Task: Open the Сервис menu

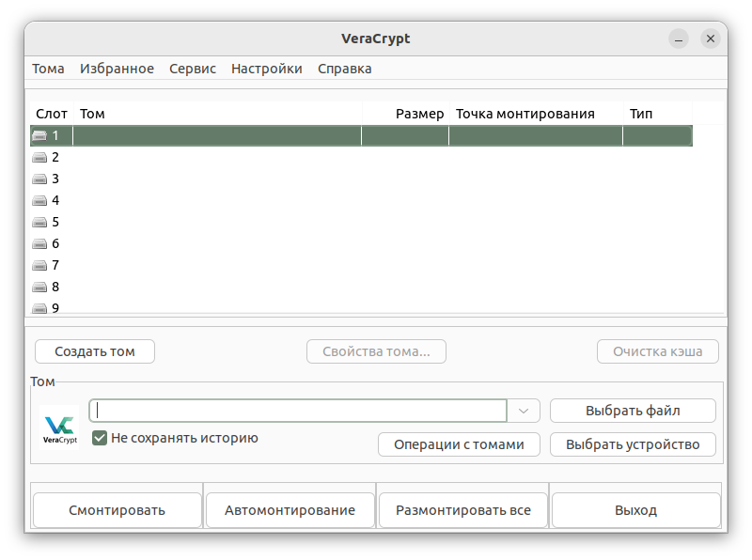Action: point(193,69)
